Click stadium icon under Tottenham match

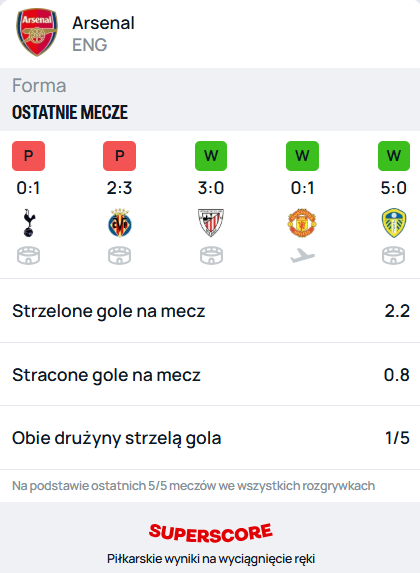coord(29,255)
